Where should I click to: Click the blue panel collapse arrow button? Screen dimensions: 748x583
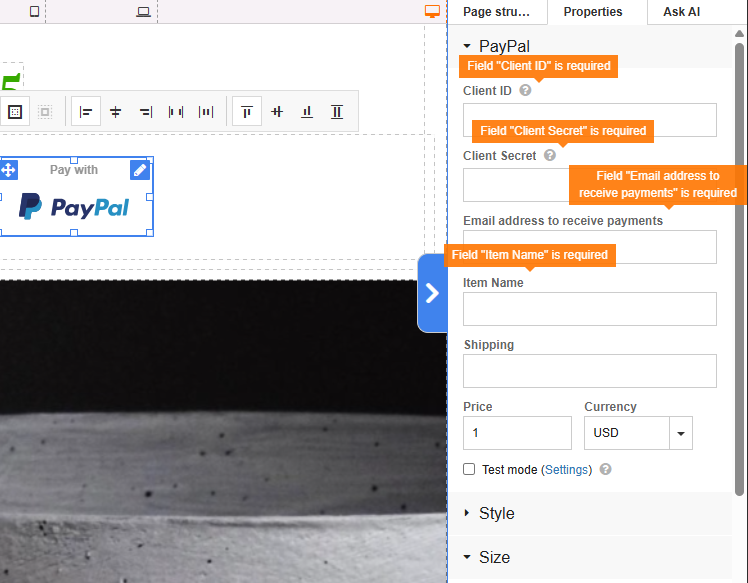pos(432,293)
